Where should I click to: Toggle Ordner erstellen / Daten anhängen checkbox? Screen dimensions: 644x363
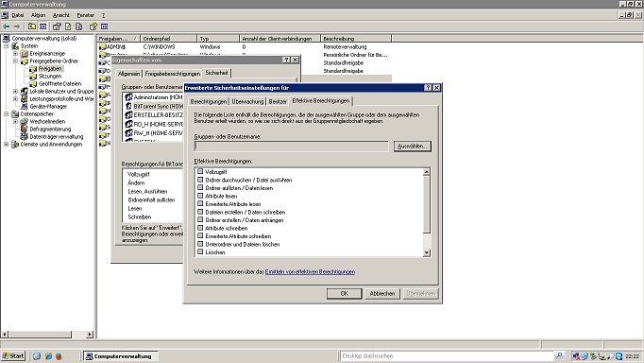pos(200,219)
